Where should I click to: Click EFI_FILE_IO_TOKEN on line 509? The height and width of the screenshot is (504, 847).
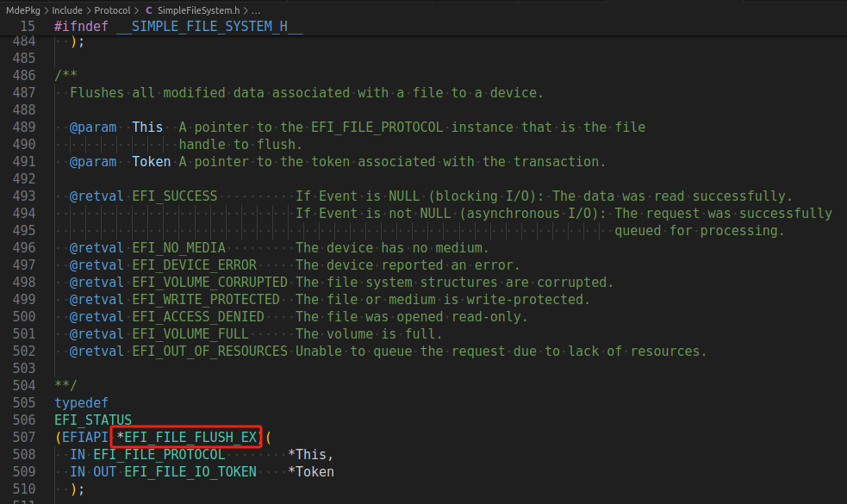tap(190, 471)
